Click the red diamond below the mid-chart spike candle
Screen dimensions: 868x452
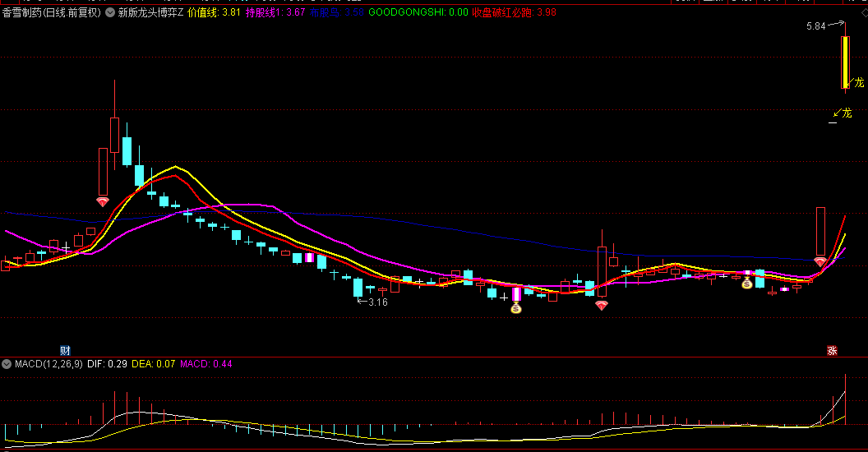(601, 305)
